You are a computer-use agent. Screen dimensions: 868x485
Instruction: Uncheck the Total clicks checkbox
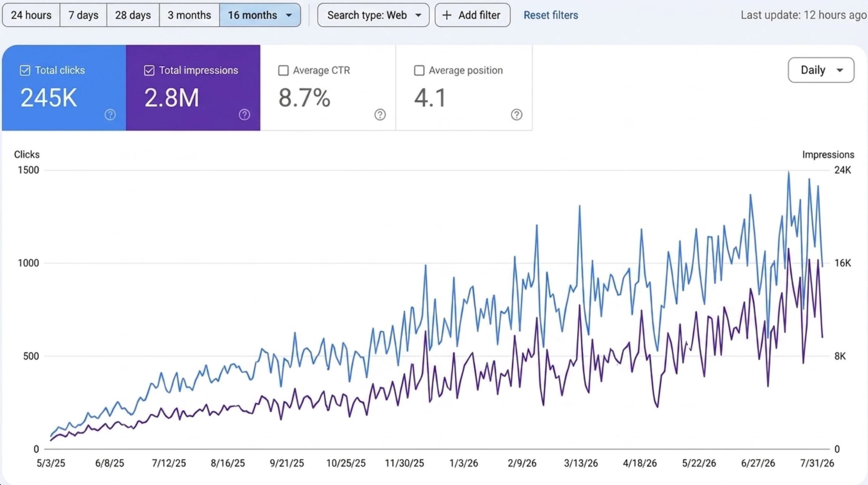tap(25, 71)
